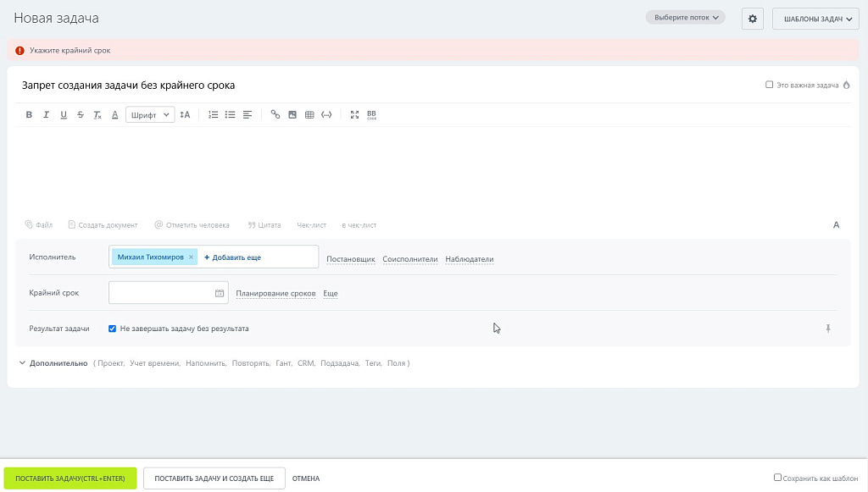
Task: Switch the editor to fullscreen mode
Action: (x=354, y=114)
